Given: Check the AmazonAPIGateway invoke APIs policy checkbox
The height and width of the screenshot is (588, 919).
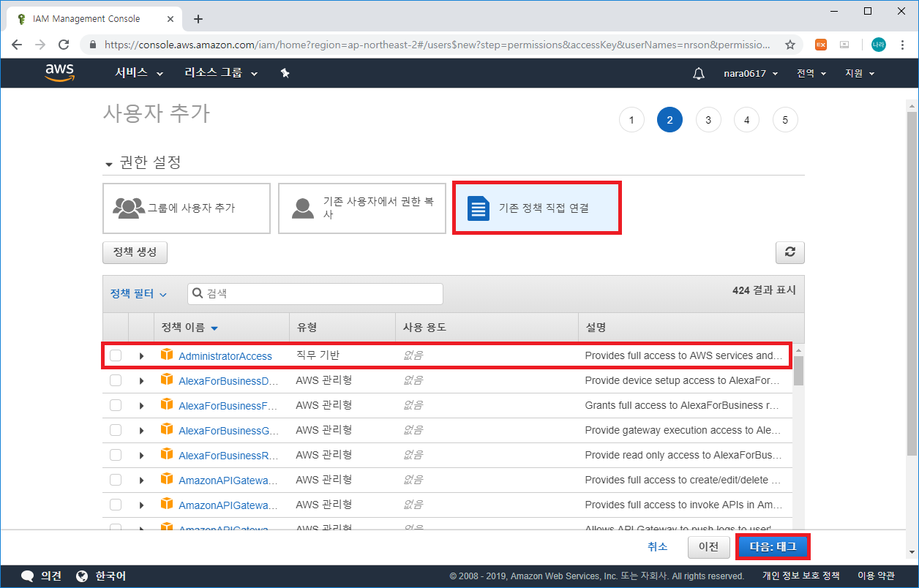Looking at the screenshot, I should pos(116,505).
